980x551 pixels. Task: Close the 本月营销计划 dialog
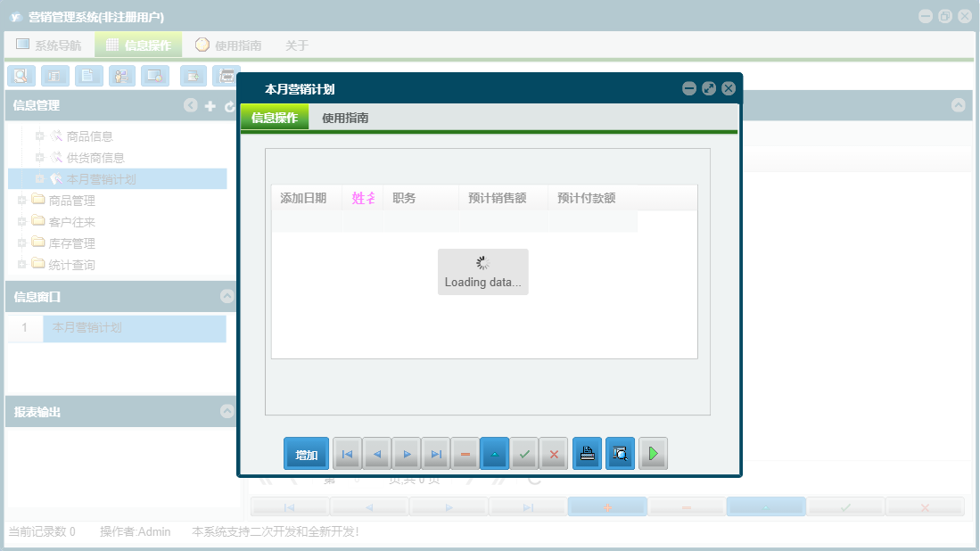click(x=729, y=88)
